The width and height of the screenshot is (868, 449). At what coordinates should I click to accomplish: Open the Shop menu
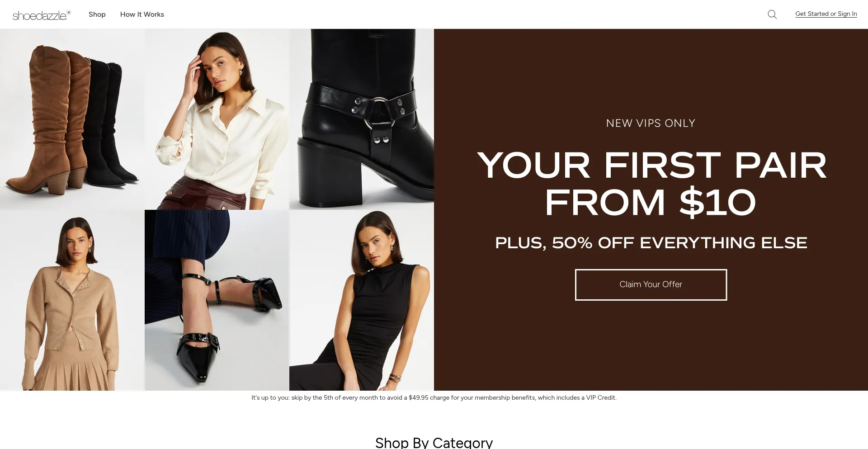(97, 14)
